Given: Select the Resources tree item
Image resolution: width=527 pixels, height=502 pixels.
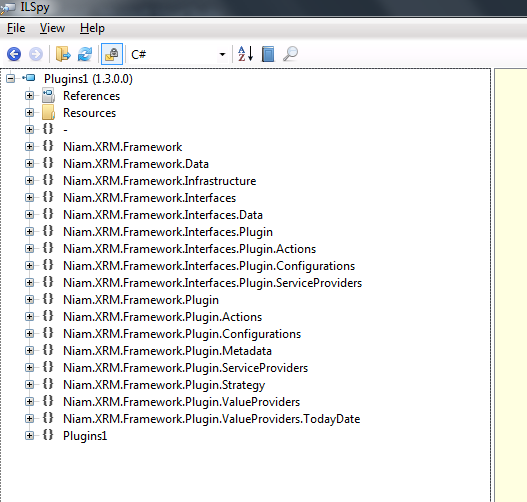Looking at the screenshot, I should click(x=89, y=113).
